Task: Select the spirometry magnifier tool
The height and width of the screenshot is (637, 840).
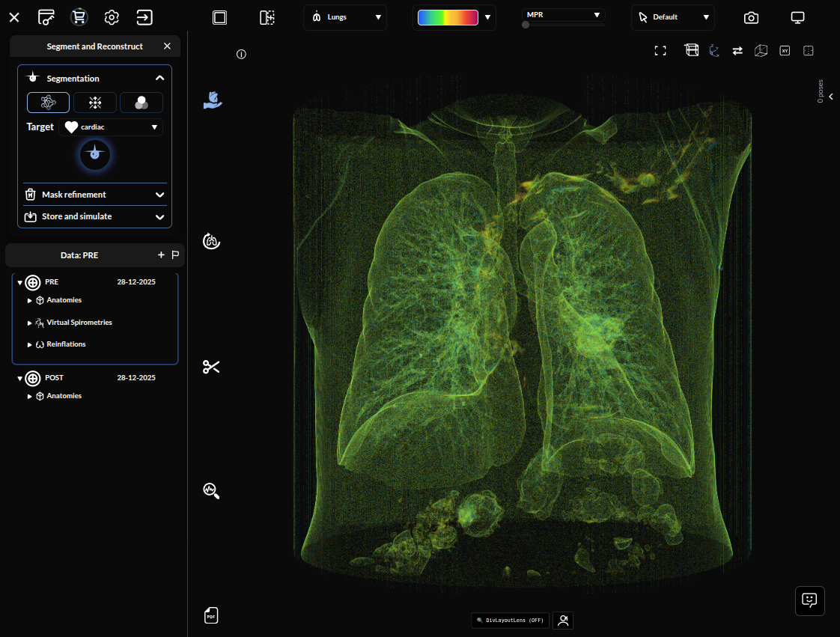Action: coord(210,490)
